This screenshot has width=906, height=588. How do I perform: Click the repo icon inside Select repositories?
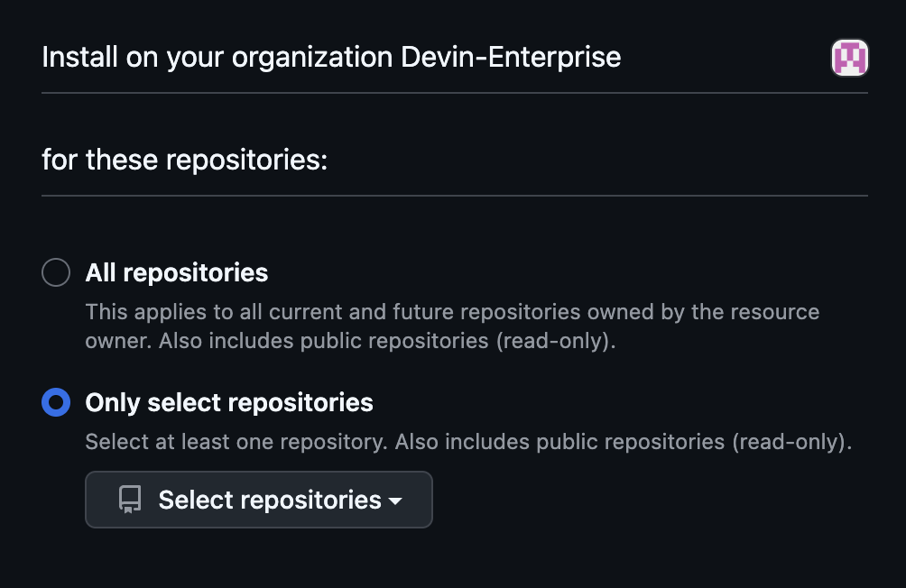click(x=129, y=499)
